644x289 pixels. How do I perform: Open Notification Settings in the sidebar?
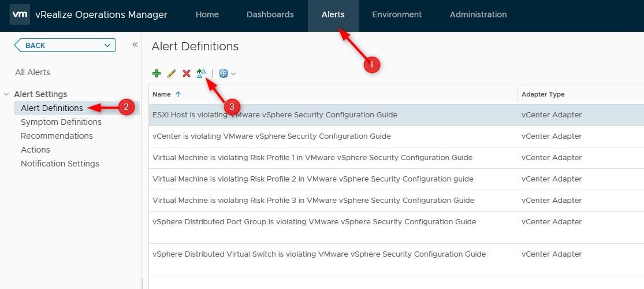(60, 164)
